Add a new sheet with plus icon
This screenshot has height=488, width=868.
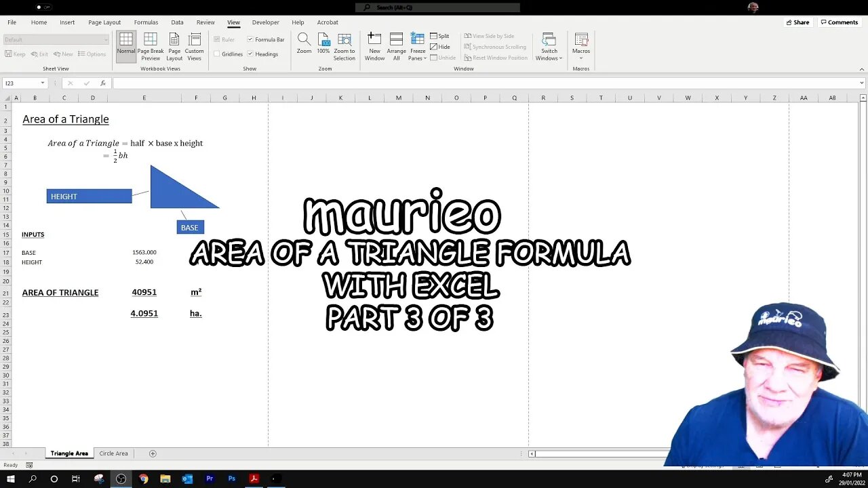[x=153, y=453]
